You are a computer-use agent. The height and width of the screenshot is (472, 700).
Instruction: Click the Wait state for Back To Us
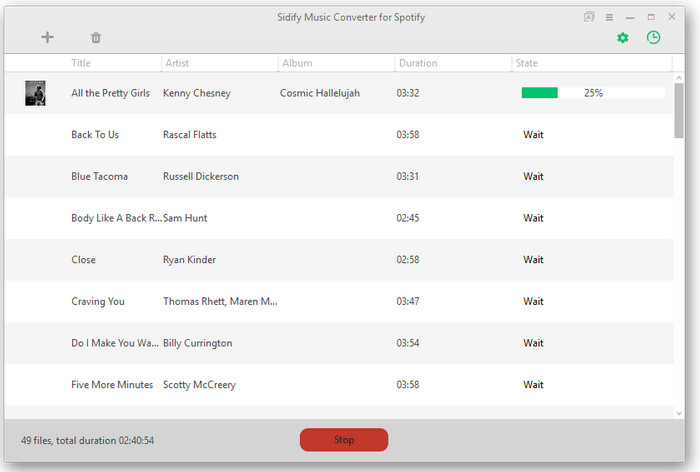pyautogui.click(x=533, y=134)
